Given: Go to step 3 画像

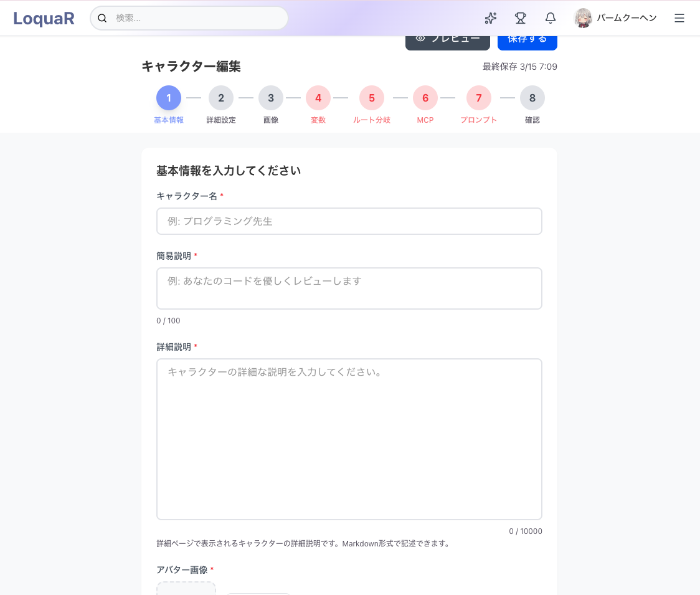Looking at the screenshot, I should tap(271, 98).
